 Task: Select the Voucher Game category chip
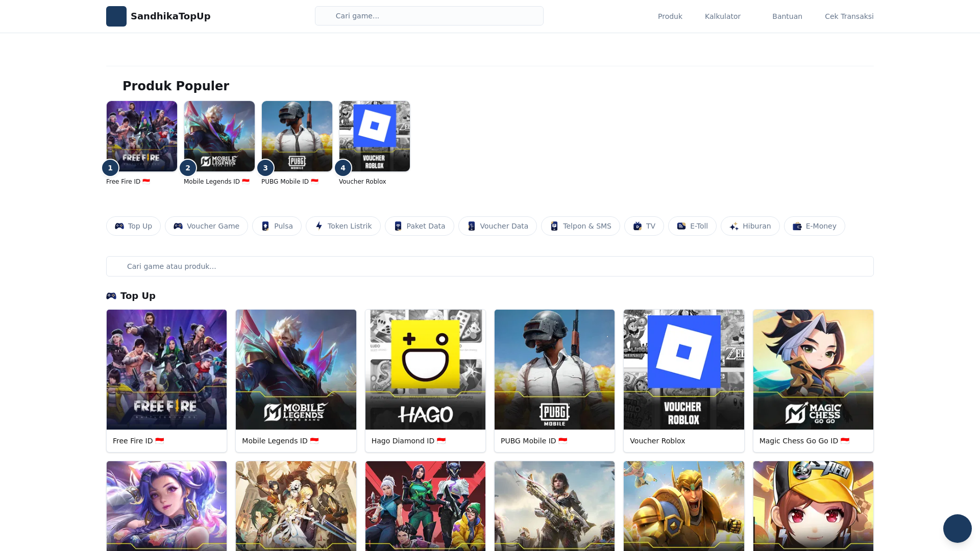point(206,226)
